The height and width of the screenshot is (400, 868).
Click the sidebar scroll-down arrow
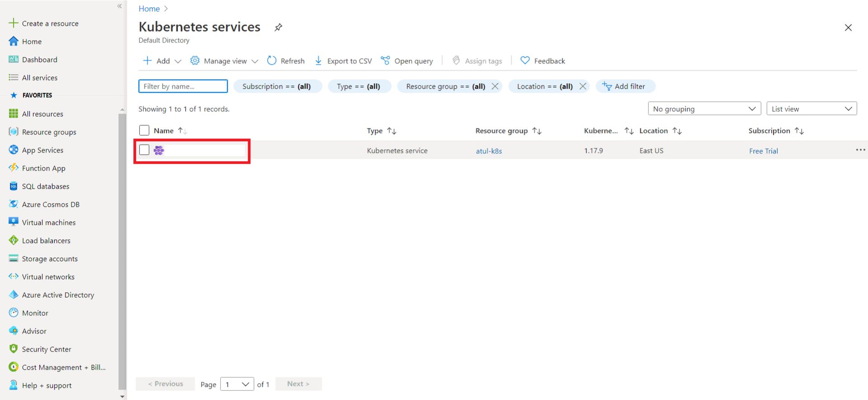(122, 396)
